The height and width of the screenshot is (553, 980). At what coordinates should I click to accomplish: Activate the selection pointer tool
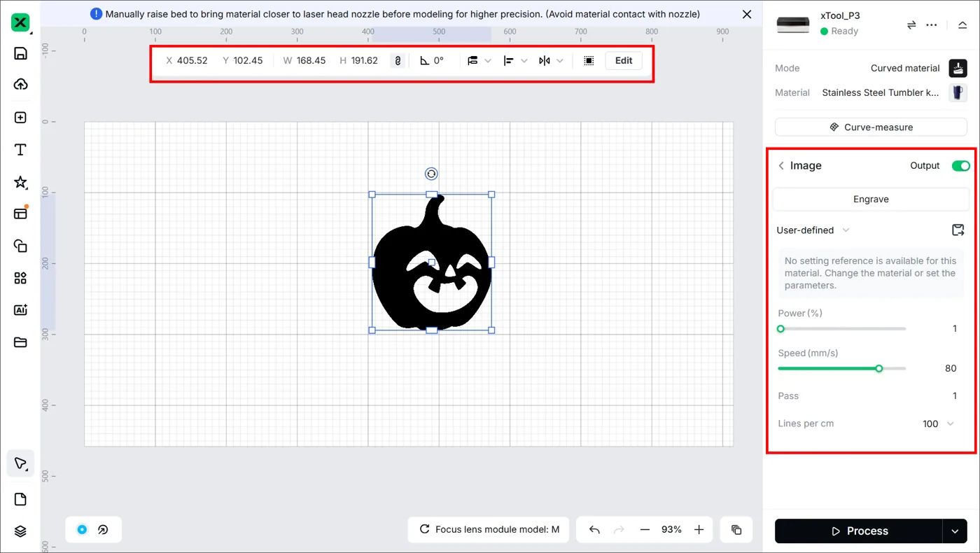click(20, 463)
